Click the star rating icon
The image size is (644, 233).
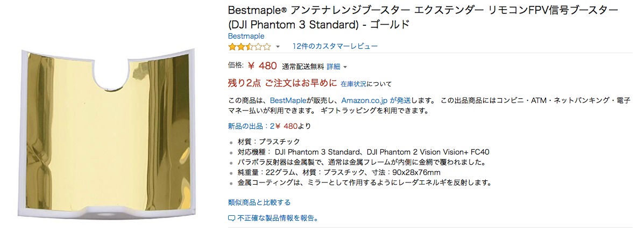(249, 47)
